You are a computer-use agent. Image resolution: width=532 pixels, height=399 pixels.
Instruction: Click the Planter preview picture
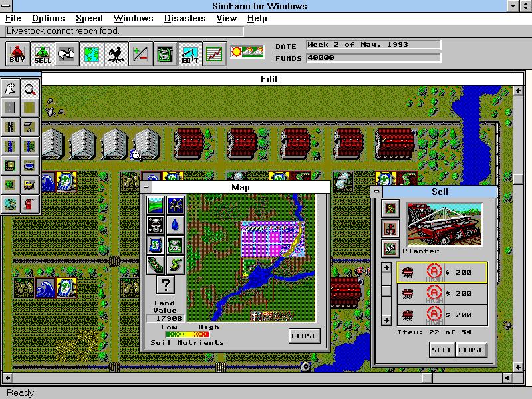click(444, 225)
